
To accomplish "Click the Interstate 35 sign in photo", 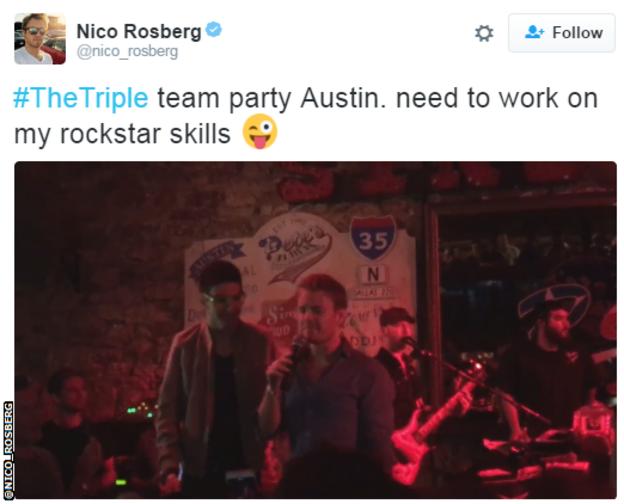I will click(373, 237).
